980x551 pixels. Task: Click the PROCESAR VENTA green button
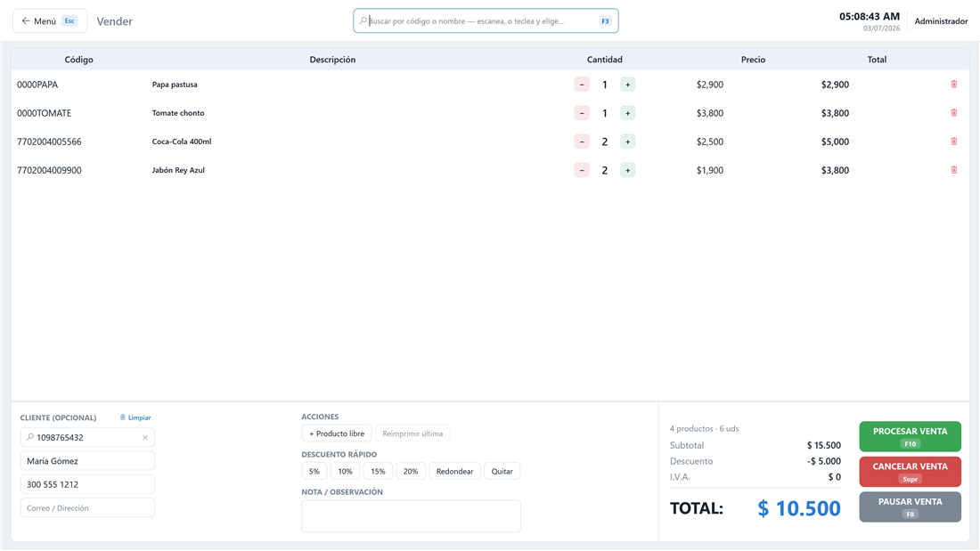click(x=910, y=437)
